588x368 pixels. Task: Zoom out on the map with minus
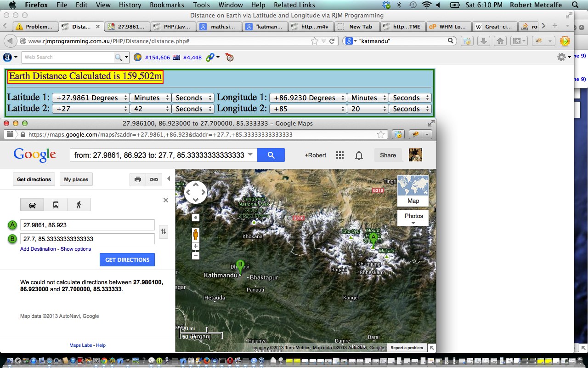(x=196, y=256)
